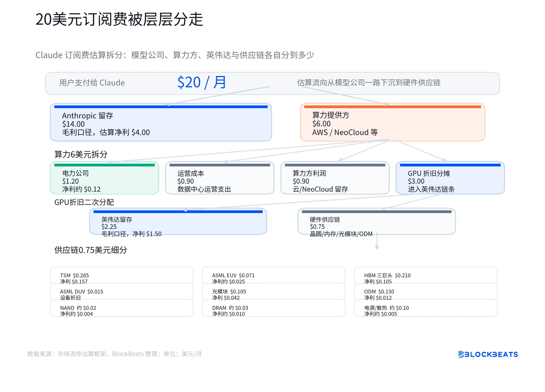
Task: Click the 晶圆/内存/光模块/ODM text
Action: (x=341, y=234)
